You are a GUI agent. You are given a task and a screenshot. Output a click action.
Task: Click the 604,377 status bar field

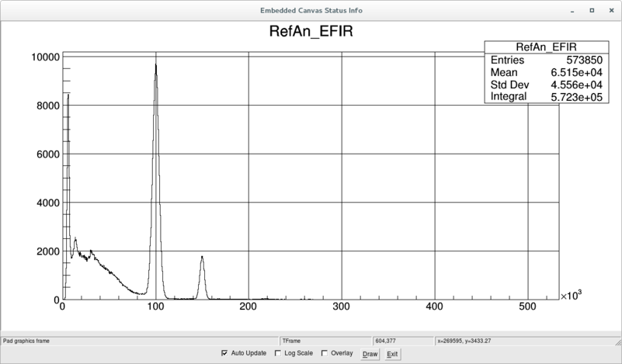tap(404, 341)
